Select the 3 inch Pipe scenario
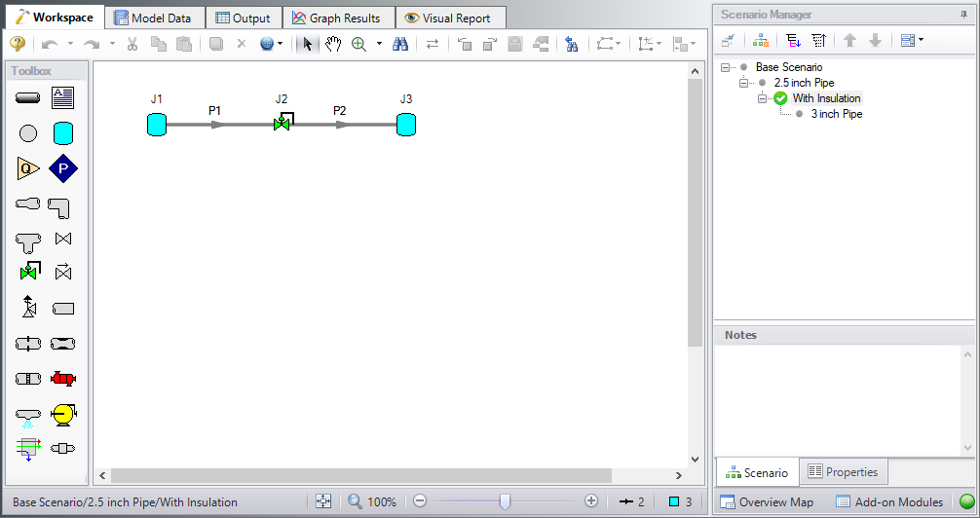 [x=836, y=114]
